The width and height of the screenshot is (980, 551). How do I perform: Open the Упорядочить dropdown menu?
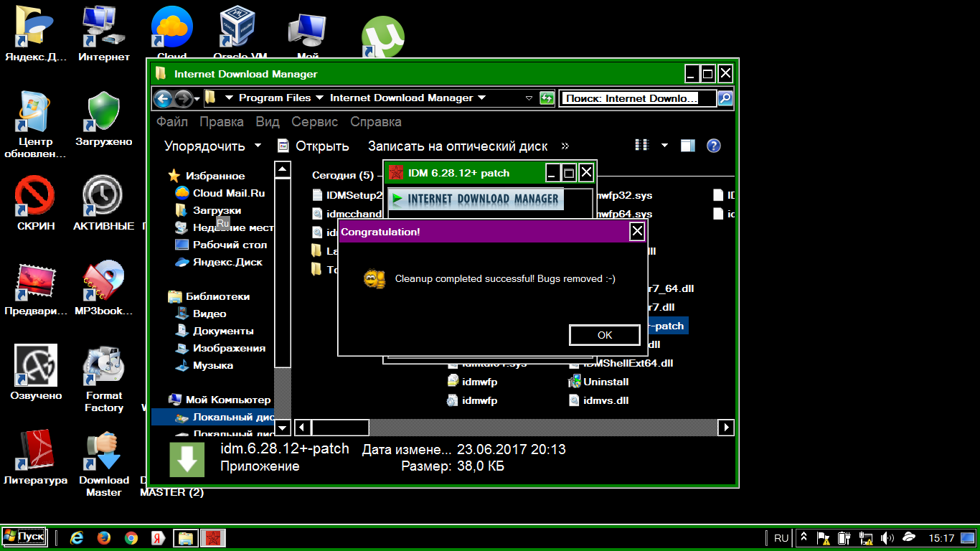(213, 146)
